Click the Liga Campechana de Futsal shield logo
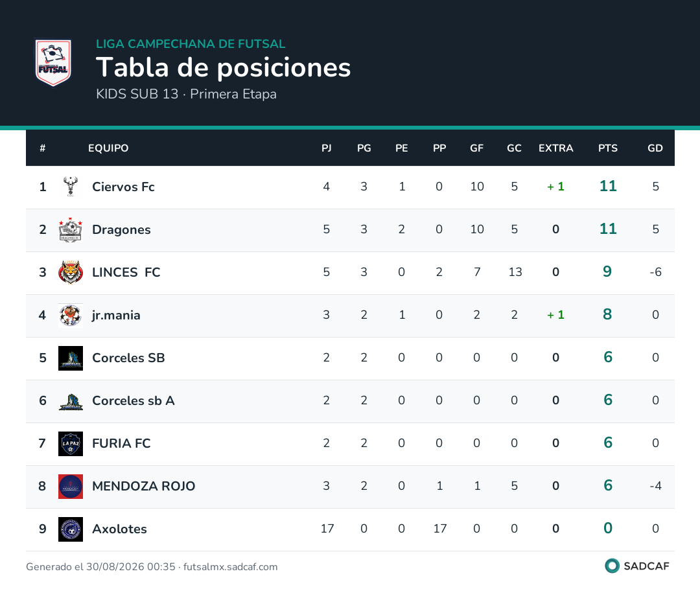The image size is (700, 600). (x=53, y=62)
